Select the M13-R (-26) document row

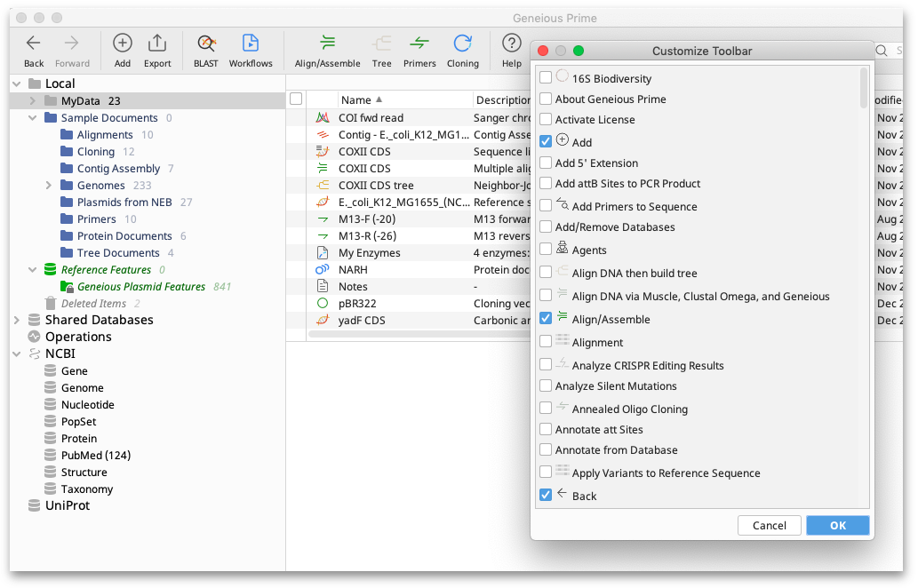pyautogui.click(x=408, y=236)
